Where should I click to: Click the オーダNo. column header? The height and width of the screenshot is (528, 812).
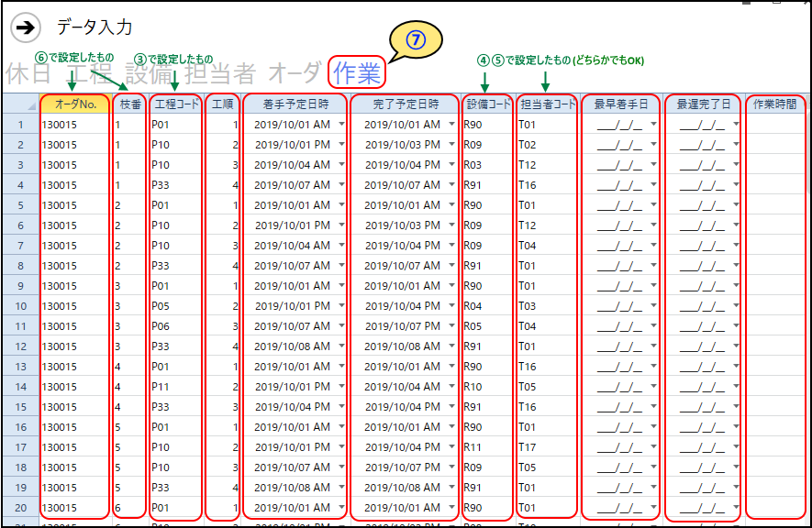(x=75, y=104)
